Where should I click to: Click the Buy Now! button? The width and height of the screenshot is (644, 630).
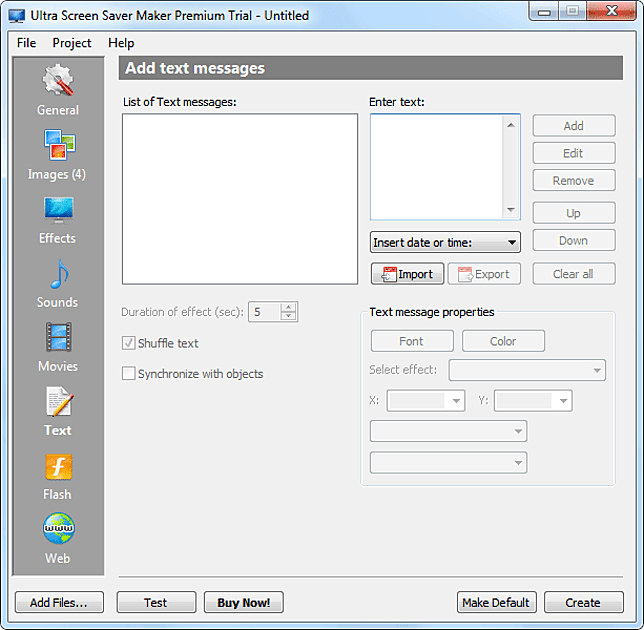point(244,602)
